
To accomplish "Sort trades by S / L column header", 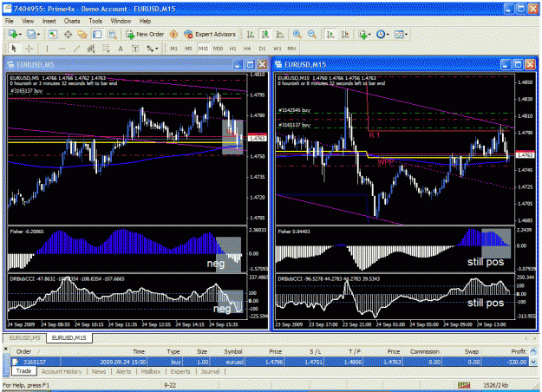I will [x=316, y=351].
